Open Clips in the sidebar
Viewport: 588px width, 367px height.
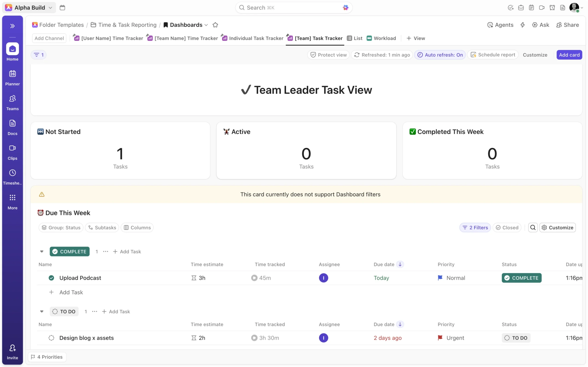[x=12, y=152]
